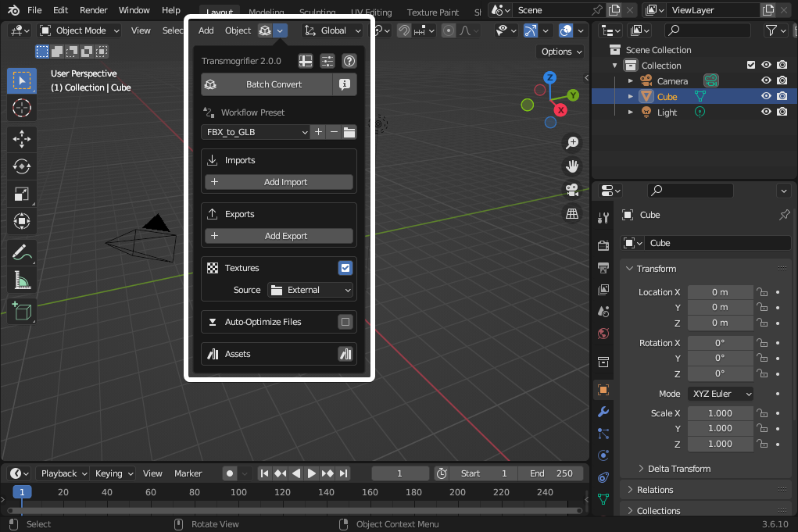Image resolution: width=798 pixels, height=532 pixels.
Task: Select the Move tool in toolbar
Action: point(22,139)
